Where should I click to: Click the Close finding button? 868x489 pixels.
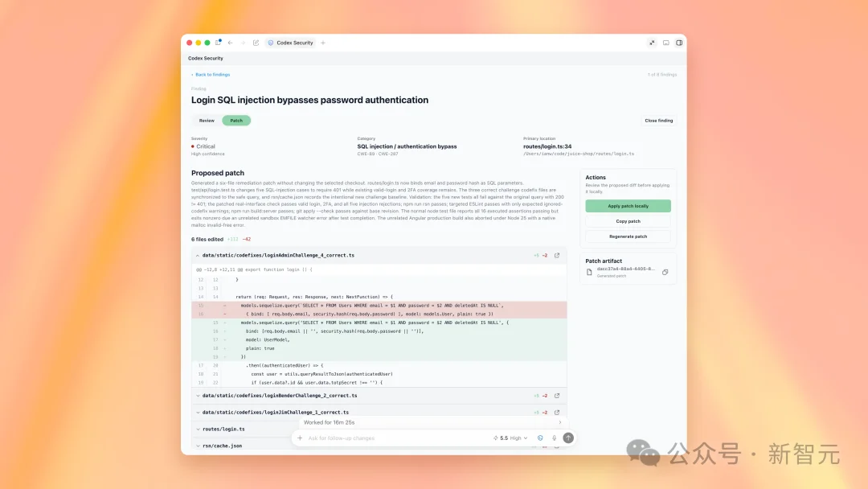point(659,120)
